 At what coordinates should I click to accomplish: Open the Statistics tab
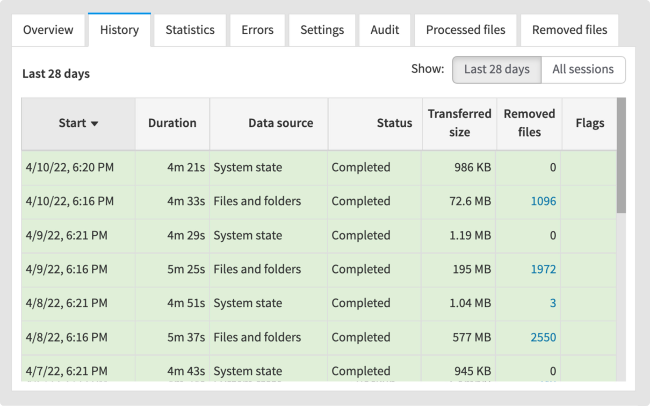pos(190,30)
